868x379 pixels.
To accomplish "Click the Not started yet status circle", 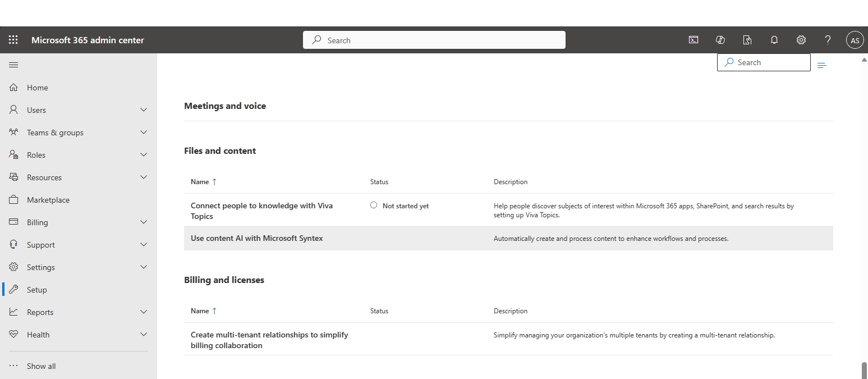I will click(x=374, y=206).
